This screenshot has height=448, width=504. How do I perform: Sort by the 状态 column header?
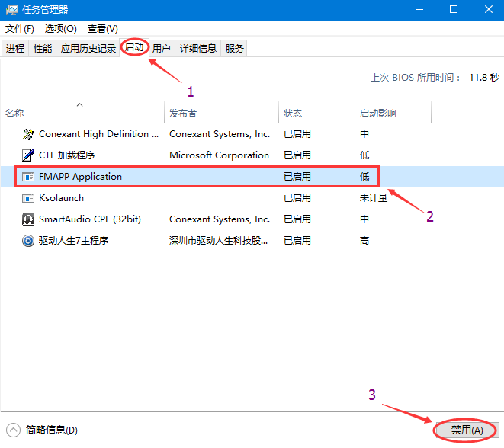point(316,113)
